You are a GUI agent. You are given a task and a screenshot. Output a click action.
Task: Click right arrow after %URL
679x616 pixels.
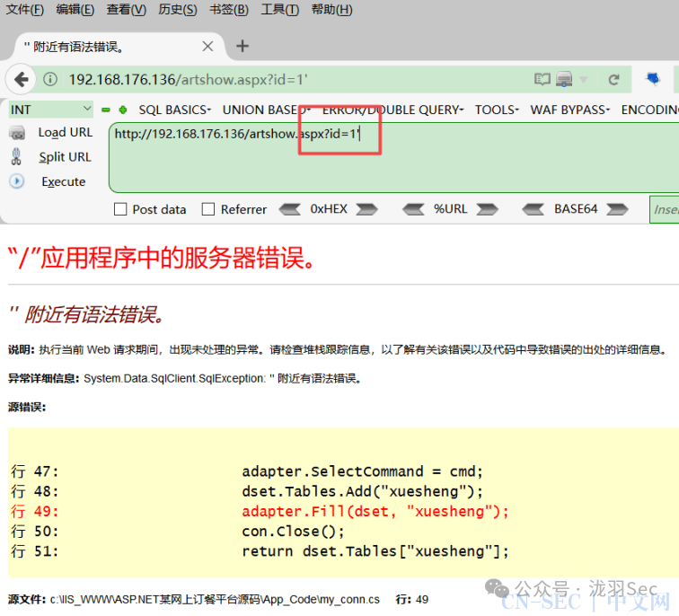click(x=487, y=209)
